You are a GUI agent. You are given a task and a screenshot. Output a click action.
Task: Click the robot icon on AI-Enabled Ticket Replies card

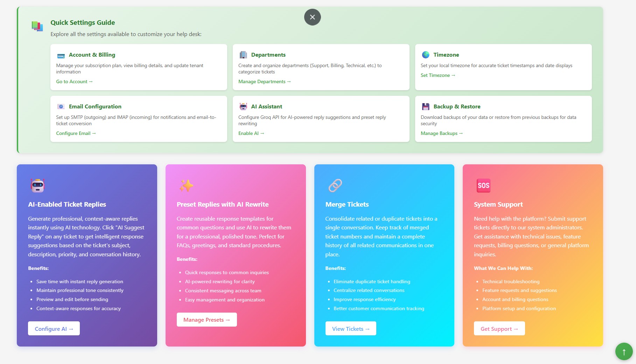[37, 186]
